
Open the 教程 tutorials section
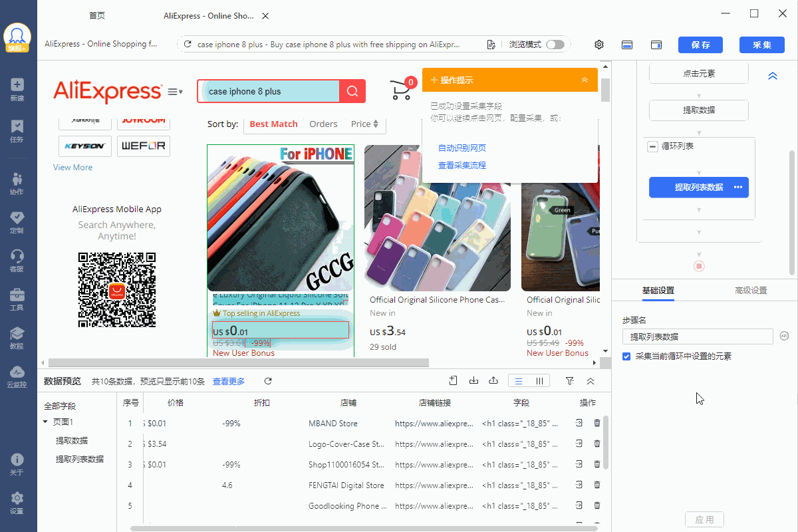(17, 338)
